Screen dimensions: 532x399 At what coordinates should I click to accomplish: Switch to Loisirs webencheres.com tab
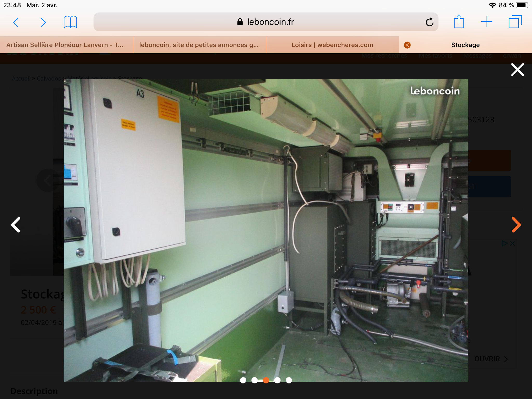(332, 45)
